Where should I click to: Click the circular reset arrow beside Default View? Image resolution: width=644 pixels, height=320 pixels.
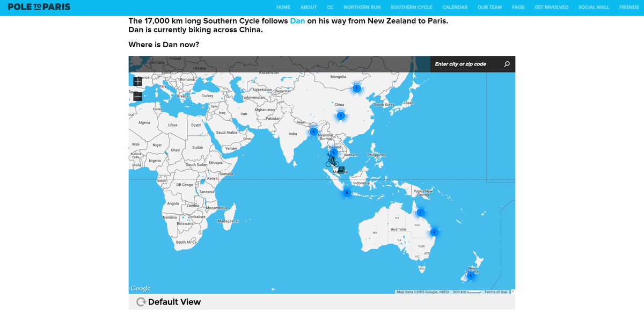pyautogui.click(x=141, y=302)
